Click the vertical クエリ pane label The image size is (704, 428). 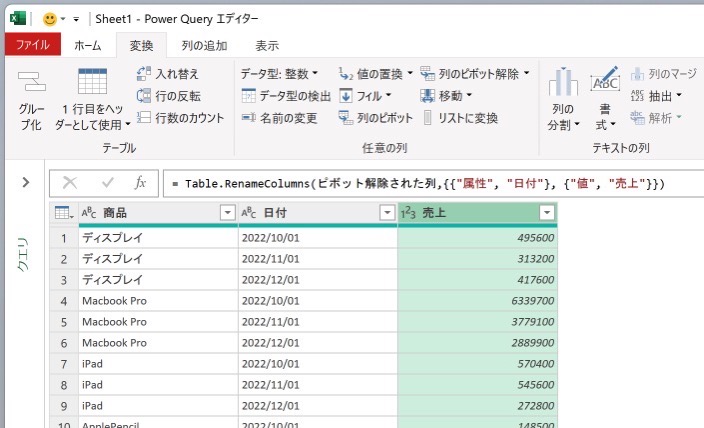23,254
